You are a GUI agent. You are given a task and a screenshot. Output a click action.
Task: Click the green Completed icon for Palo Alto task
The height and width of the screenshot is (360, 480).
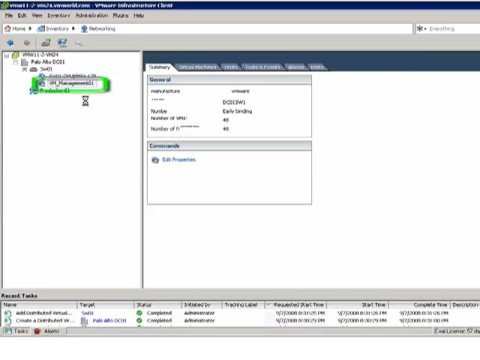pyautogui.click(x=139, y=320)
